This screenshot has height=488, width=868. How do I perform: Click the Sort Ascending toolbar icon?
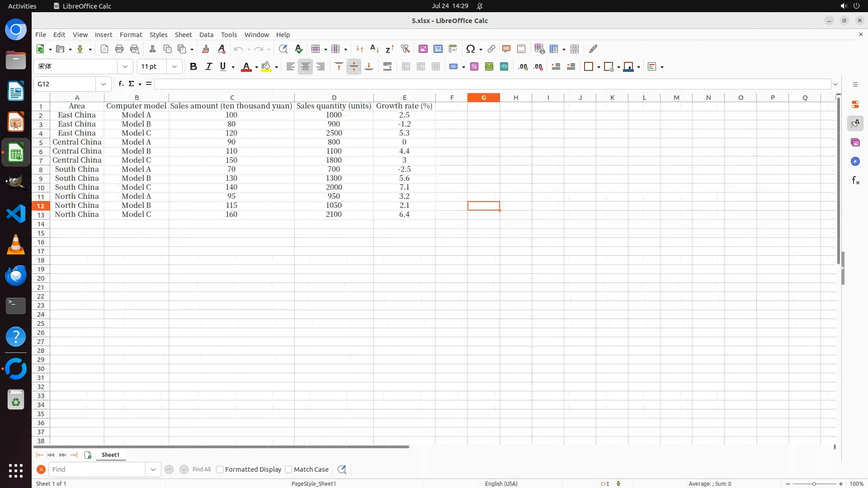pyautogui.click(x=374, y=49)
